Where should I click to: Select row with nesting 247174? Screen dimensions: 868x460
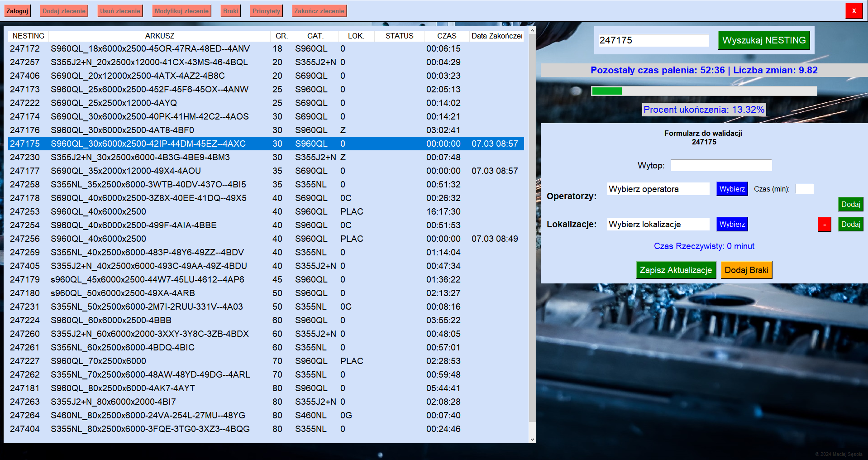tap(266, 116)
